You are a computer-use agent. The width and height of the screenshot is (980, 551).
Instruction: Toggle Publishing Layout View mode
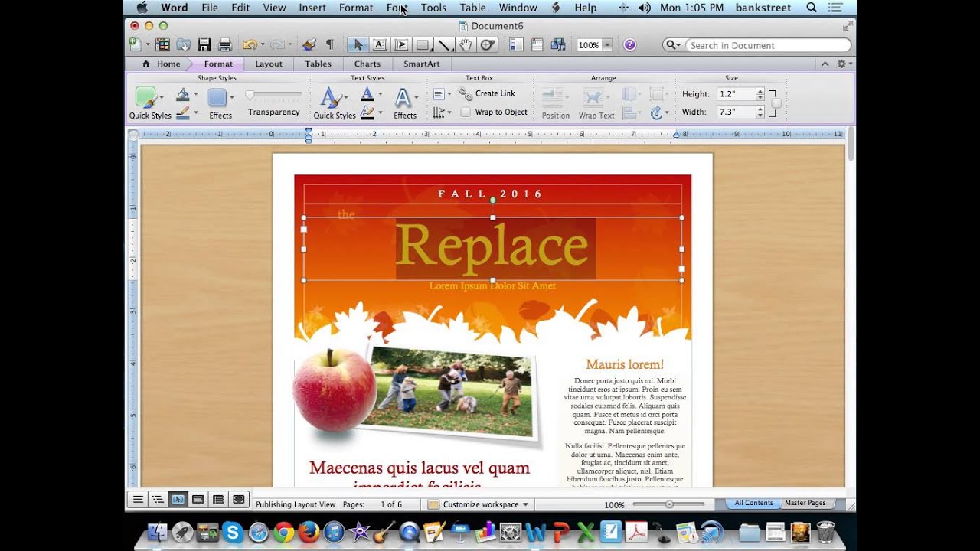click(178, 499)
